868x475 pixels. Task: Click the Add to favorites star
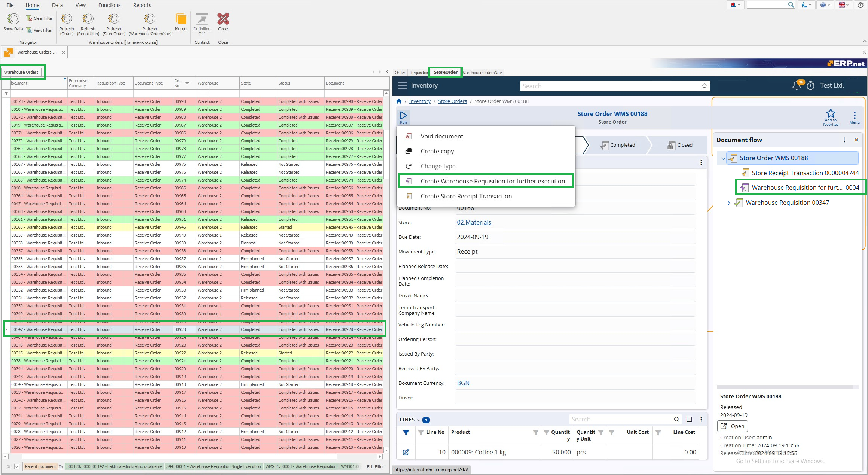[x=831, y=113]
